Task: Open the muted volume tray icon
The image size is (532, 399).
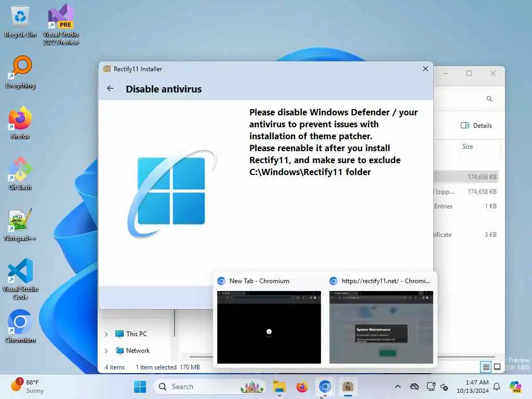Action: point(444,387)
